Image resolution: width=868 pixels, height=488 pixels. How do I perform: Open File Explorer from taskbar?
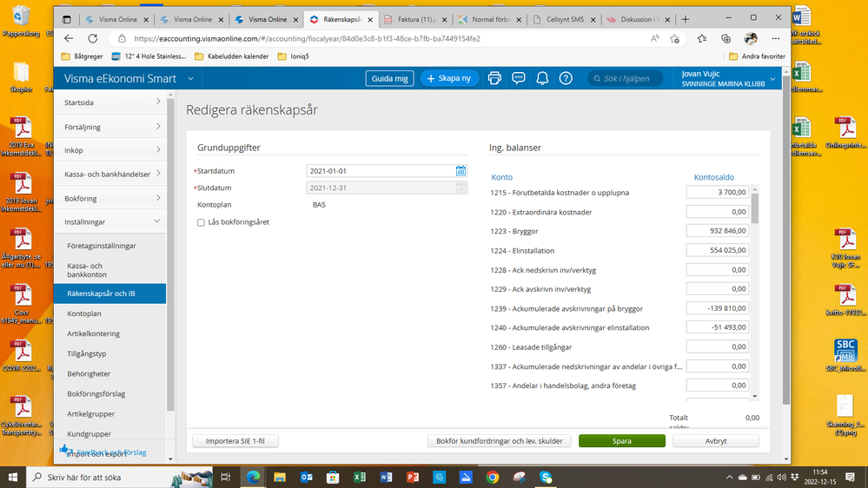click(x=280, y=477)
